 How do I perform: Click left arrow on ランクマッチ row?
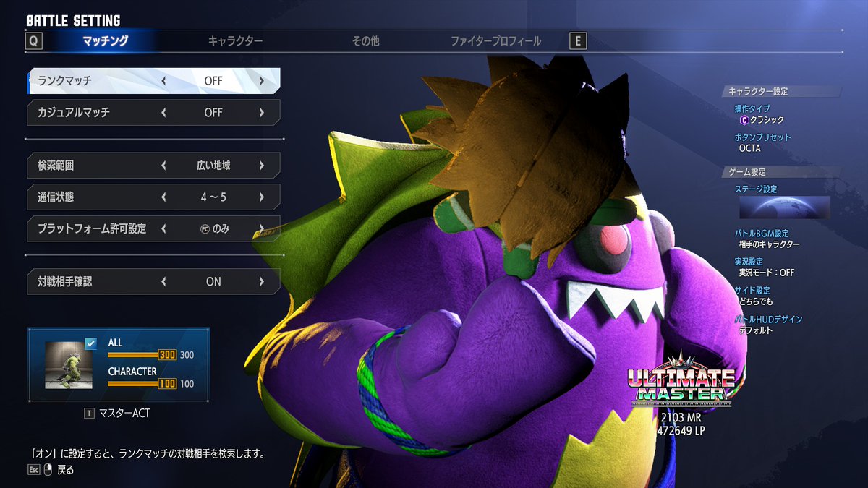(163, 81)
